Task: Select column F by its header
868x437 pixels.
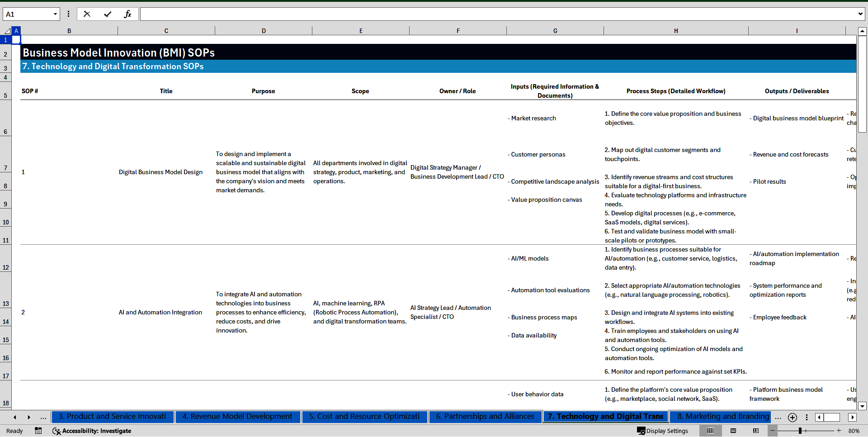Action: 458,30
